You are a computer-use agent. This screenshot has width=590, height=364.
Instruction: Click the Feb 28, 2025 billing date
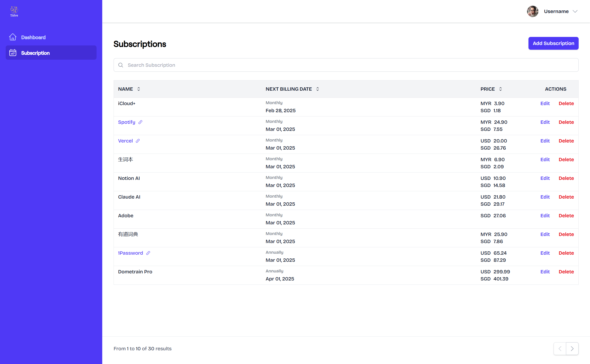point(280,111)
